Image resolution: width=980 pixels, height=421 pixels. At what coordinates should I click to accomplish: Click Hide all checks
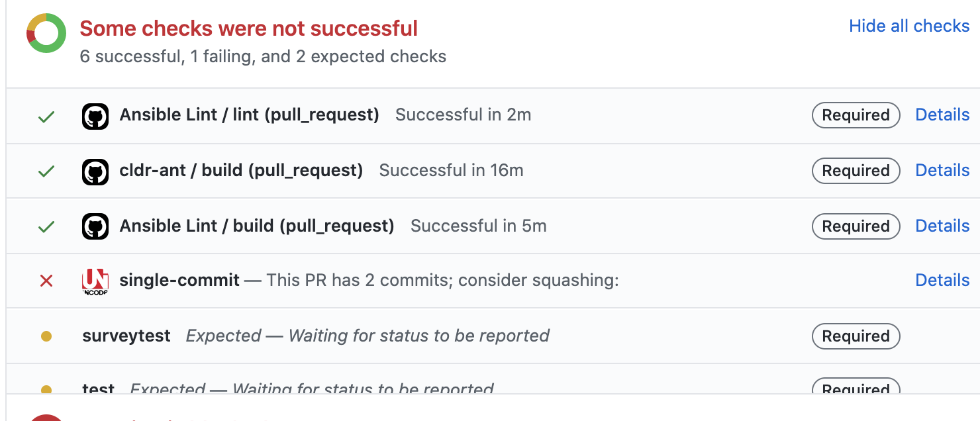pos(908,26)
